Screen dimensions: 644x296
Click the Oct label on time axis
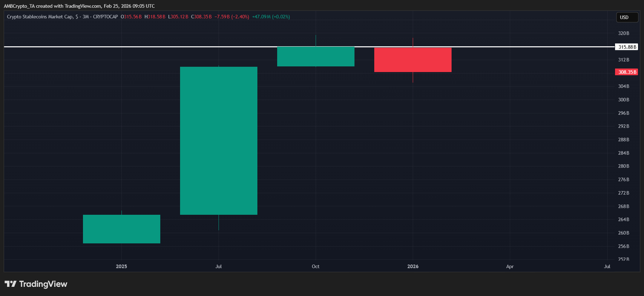click(316, 267)
